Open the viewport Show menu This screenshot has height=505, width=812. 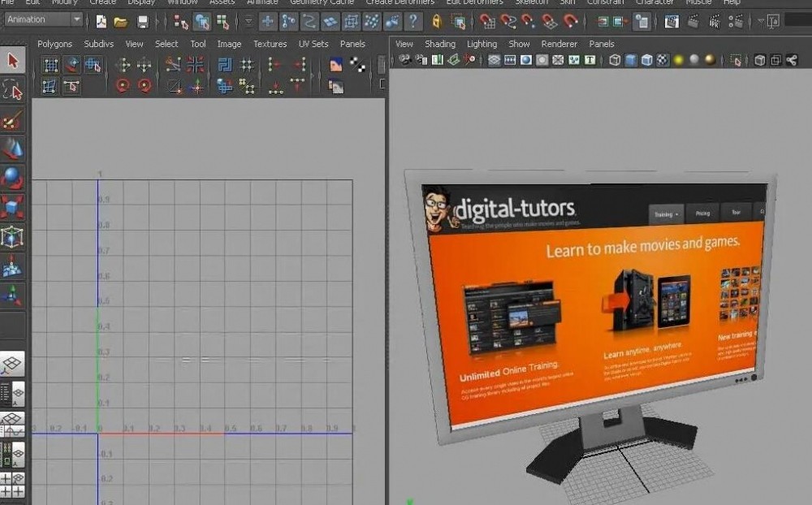coord(519,44)
